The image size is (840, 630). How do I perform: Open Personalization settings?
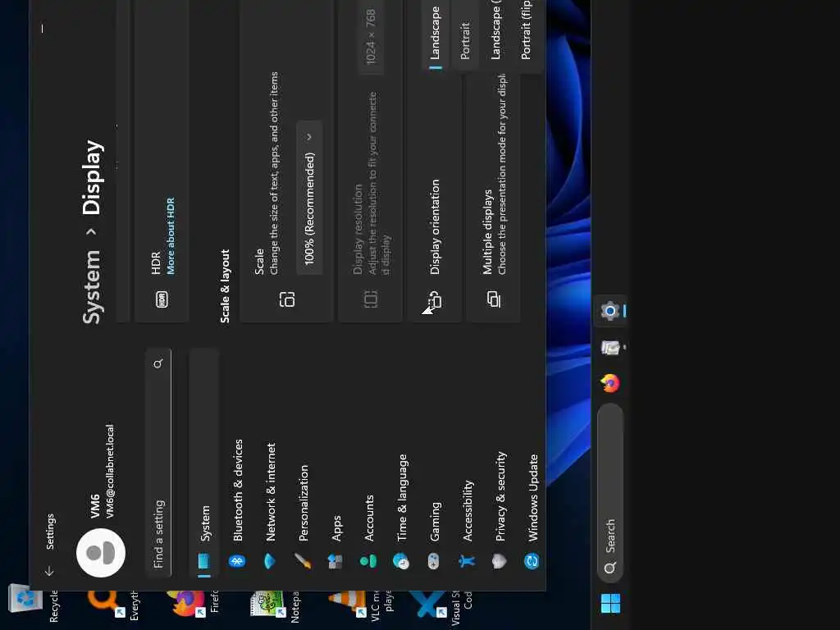[x=303, y=463]
